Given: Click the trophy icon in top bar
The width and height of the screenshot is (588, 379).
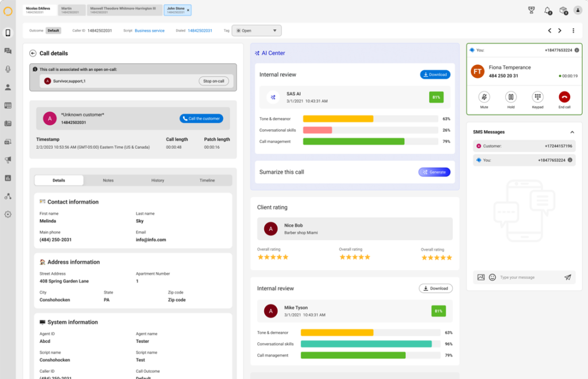Looking at the screenshot, I should point(531,10).
